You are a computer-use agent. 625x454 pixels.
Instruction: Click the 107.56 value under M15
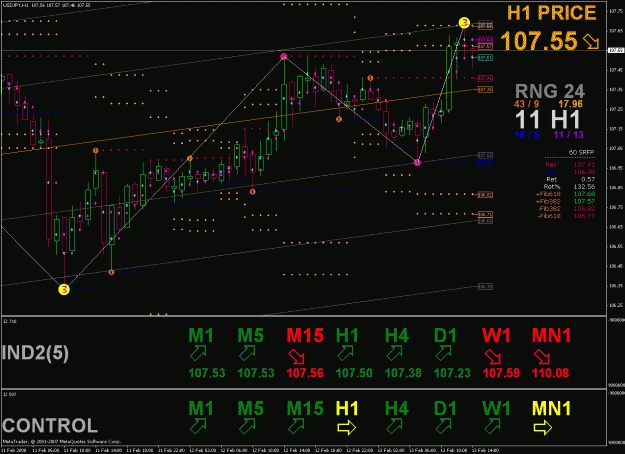305,373
